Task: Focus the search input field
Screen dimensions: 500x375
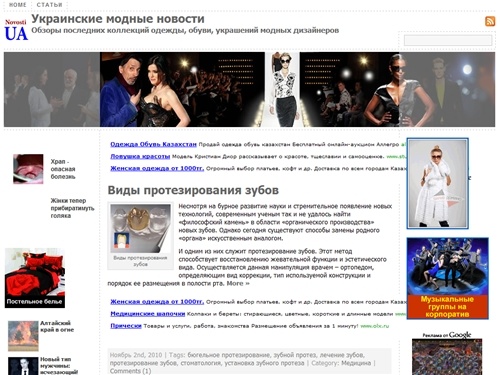Action: (x=448, y=41)
